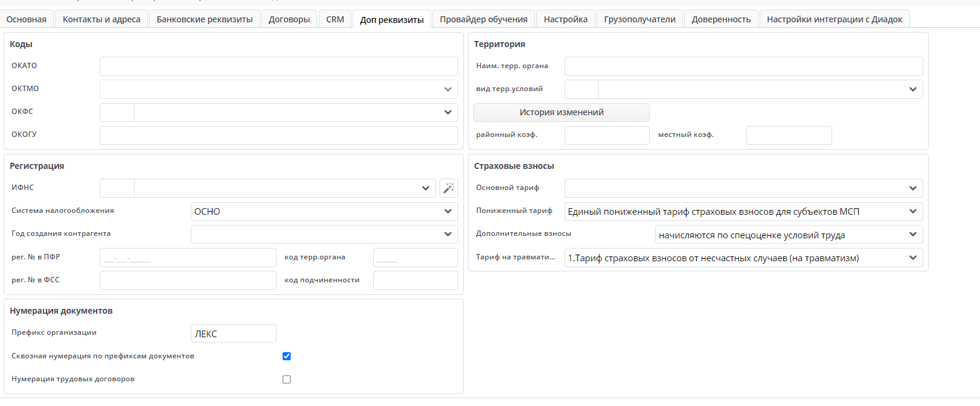Toggle Сквозная нумерация по префиксам документов checkbox

287,357
